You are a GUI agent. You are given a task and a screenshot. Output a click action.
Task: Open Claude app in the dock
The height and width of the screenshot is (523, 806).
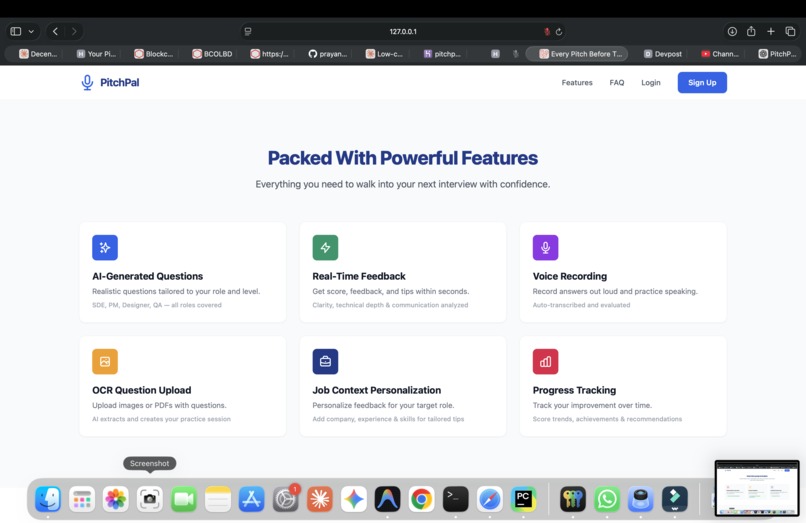pos(319,499)
